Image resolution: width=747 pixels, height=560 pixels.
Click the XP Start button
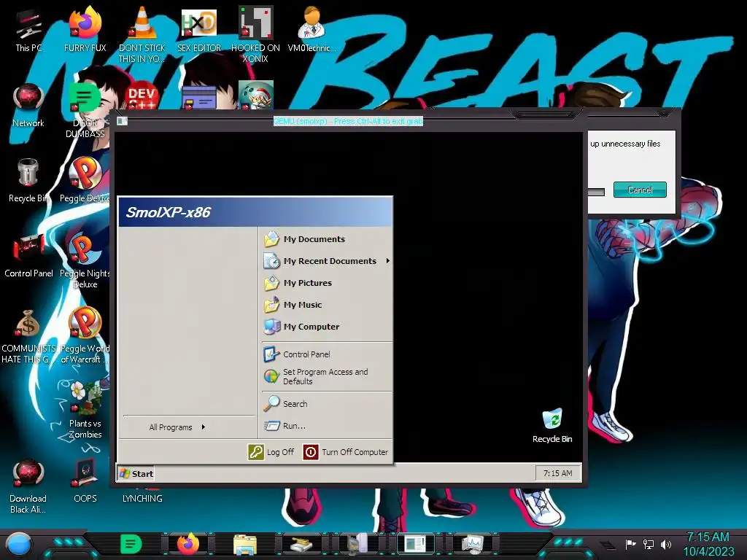(x=136, y=474)
